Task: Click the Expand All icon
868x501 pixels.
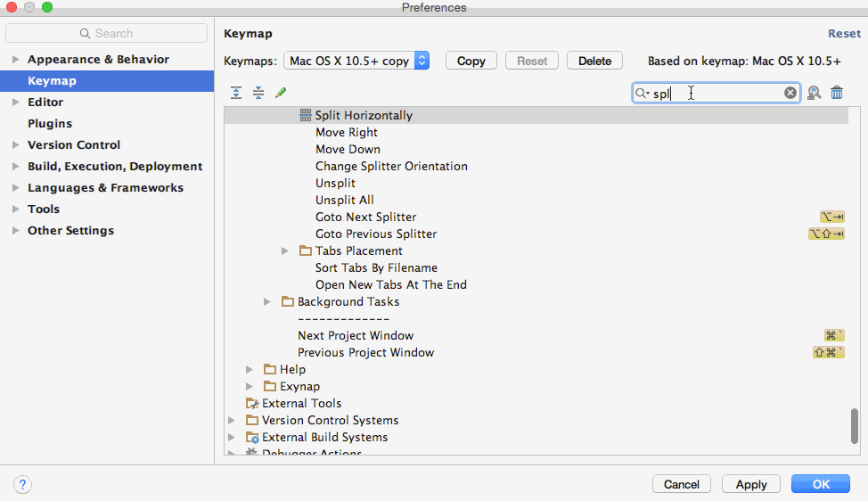Action: click(x=236, y=93)
